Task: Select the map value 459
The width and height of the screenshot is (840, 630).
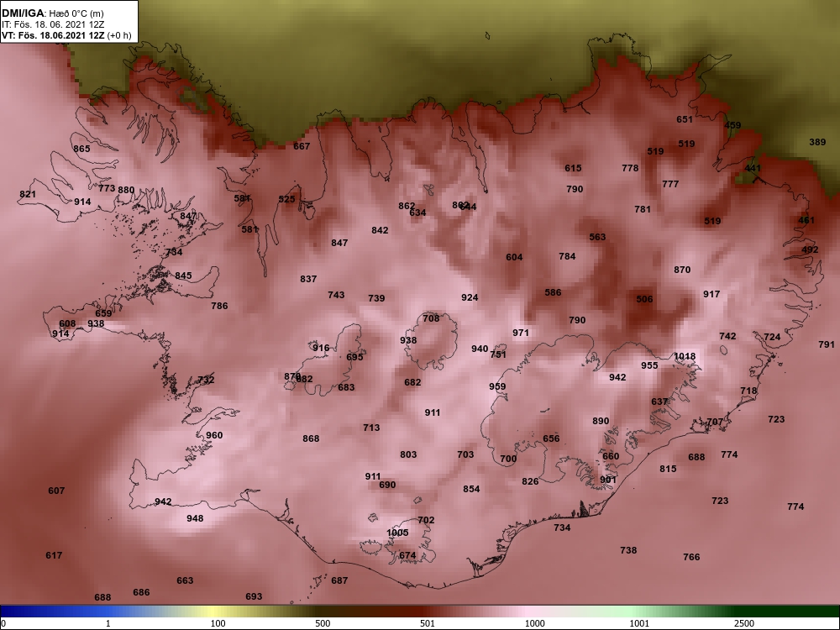Action: (x=732, y=125)
